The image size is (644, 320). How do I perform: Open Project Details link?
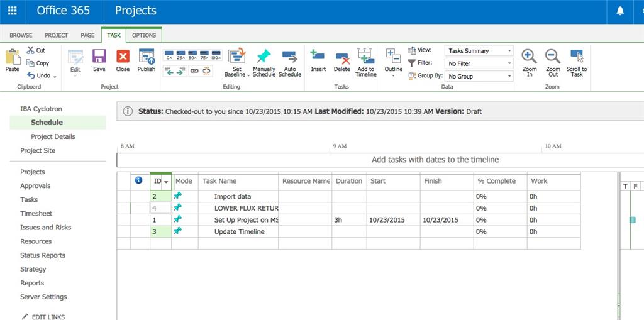[53, 136]
